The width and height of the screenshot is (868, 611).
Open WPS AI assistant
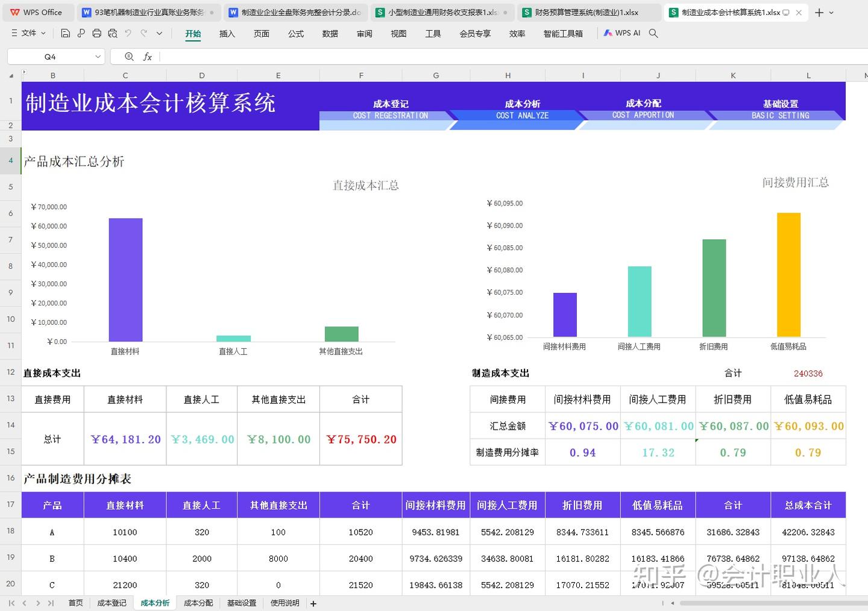tap(622, 33)
